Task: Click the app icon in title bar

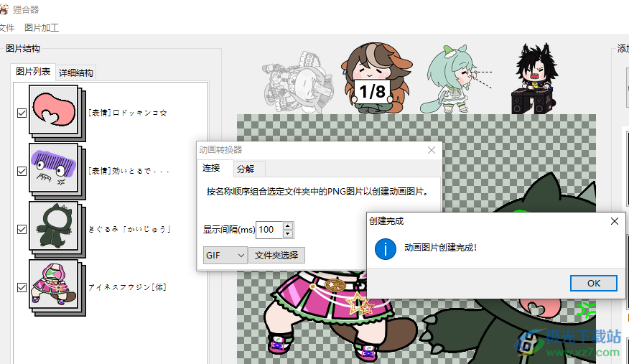Action: [4, 9]
